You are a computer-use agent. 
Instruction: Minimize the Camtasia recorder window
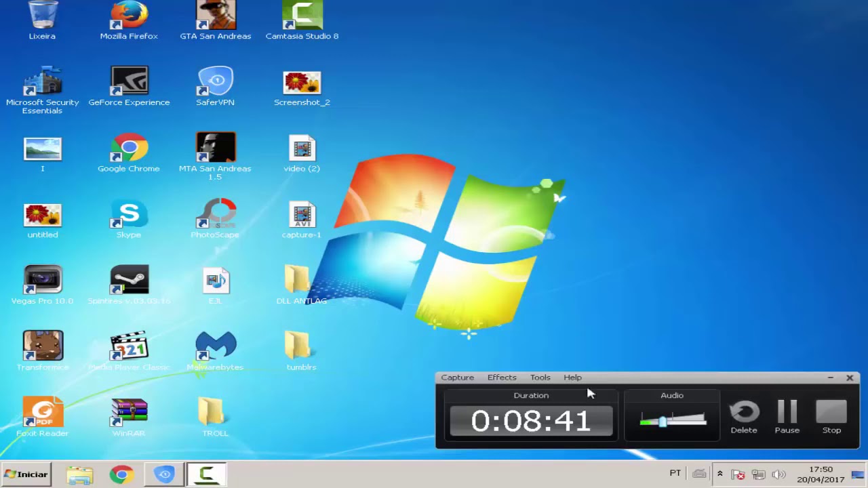(831, 378)
